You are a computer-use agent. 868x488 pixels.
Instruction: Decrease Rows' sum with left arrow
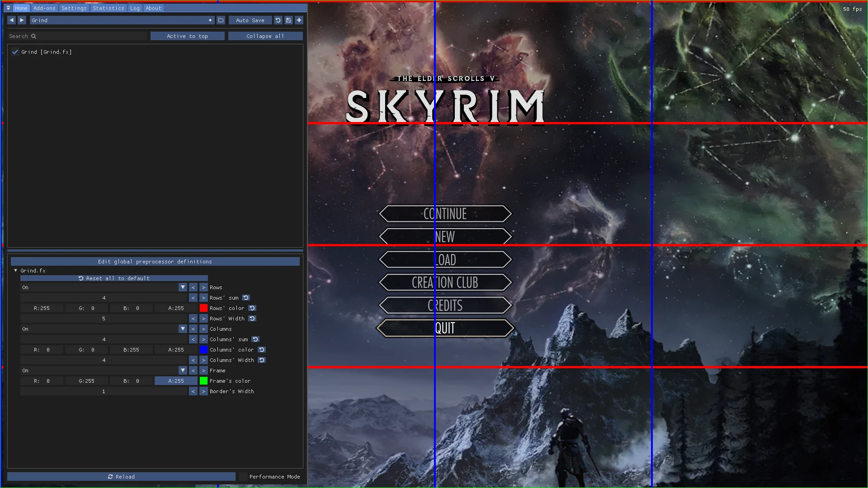pos(193,298)
